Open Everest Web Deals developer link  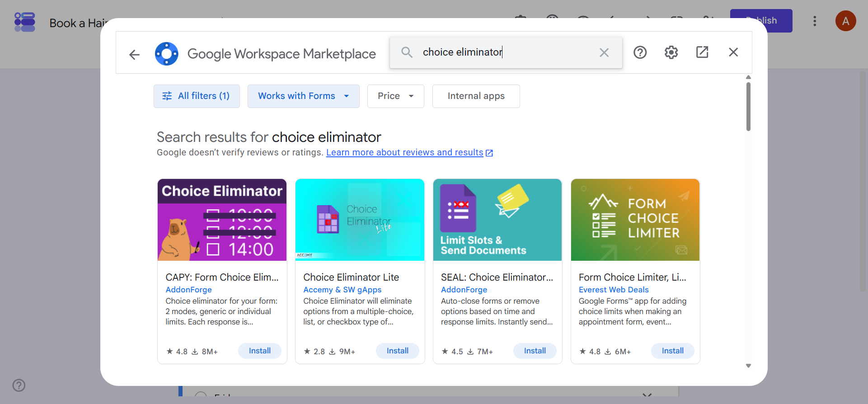614,290
